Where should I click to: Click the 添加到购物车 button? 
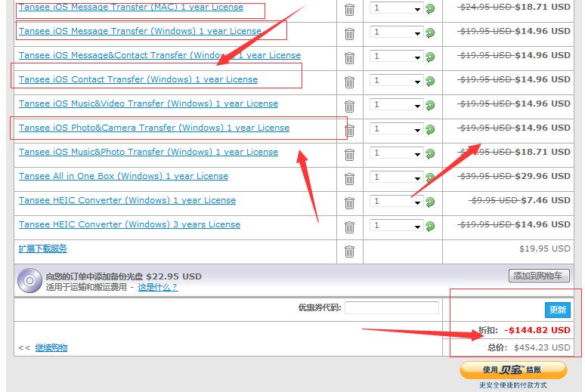(x=539, y=276)
